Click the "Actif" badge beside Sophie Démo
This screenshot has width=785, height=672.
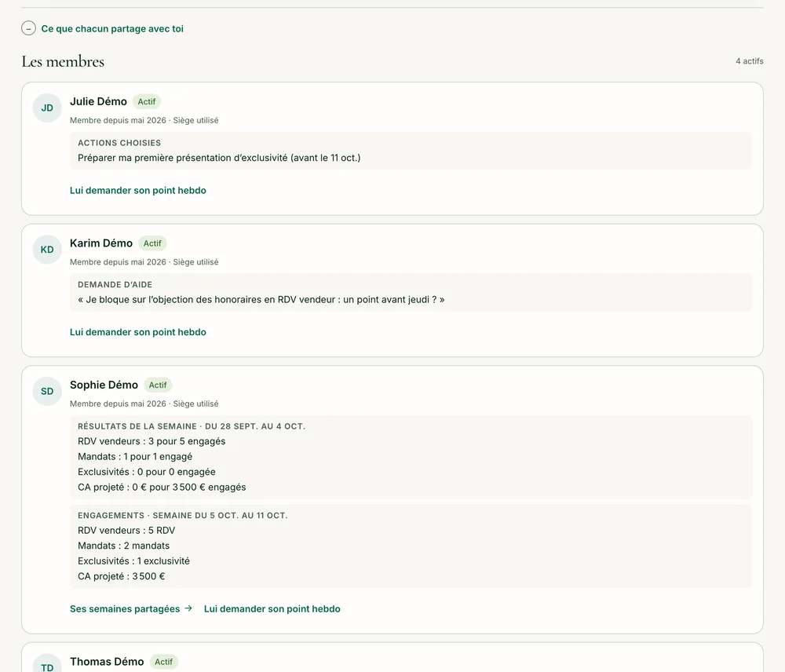158,385
